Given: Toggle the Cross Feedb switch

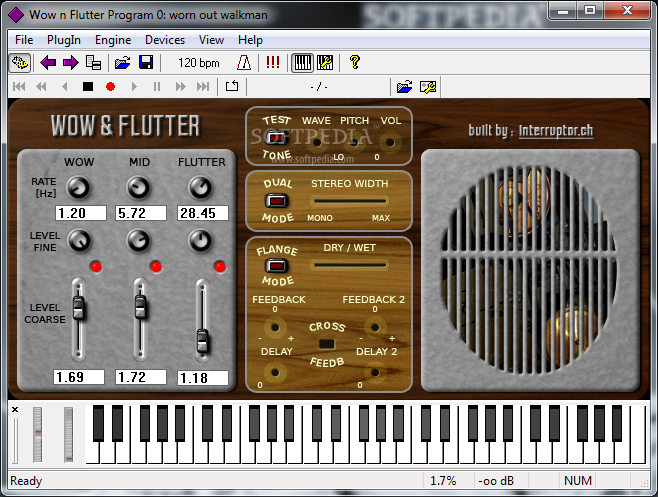Looking at the screenshot, I should coord(327,344).
